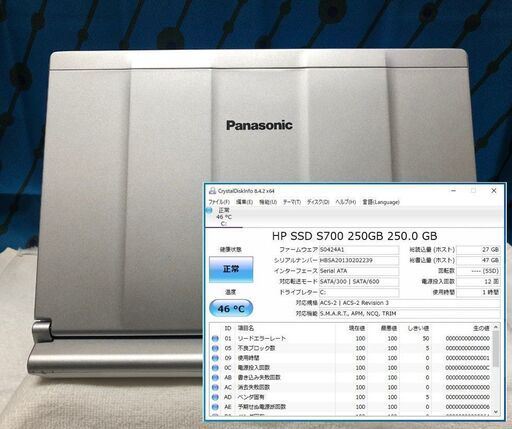512x429 pixels.
Task: Open the ディスク(D) menu
Action: tap(318, 202)
